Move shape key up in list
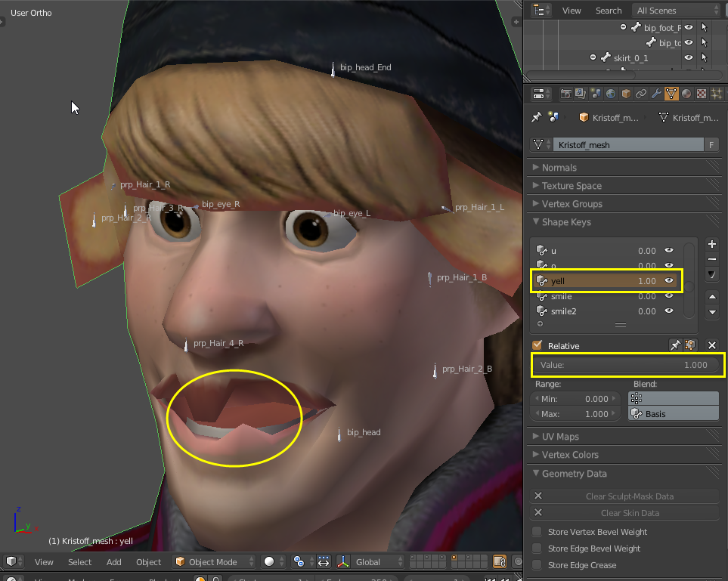 tap(712, 296)
